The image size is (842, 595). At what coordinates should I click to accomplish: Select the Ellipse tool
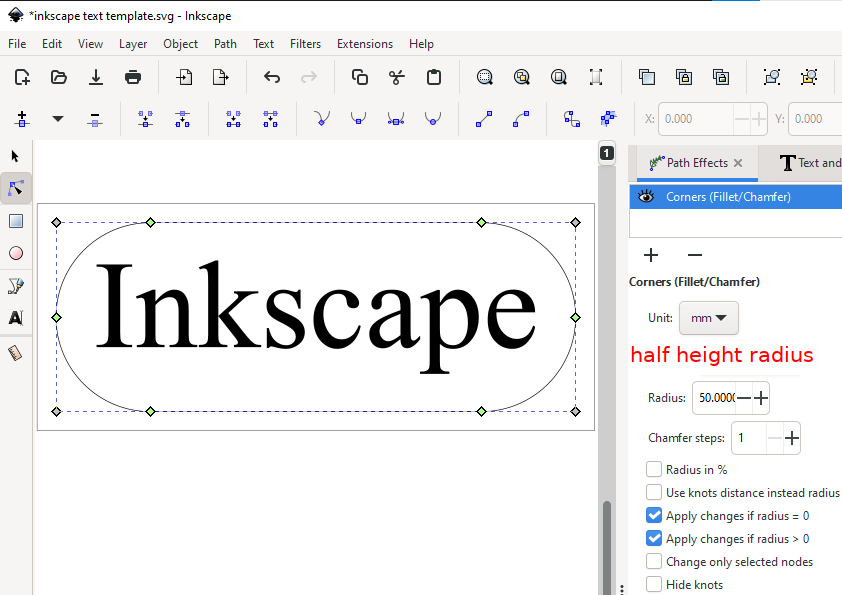pos(16,253)
